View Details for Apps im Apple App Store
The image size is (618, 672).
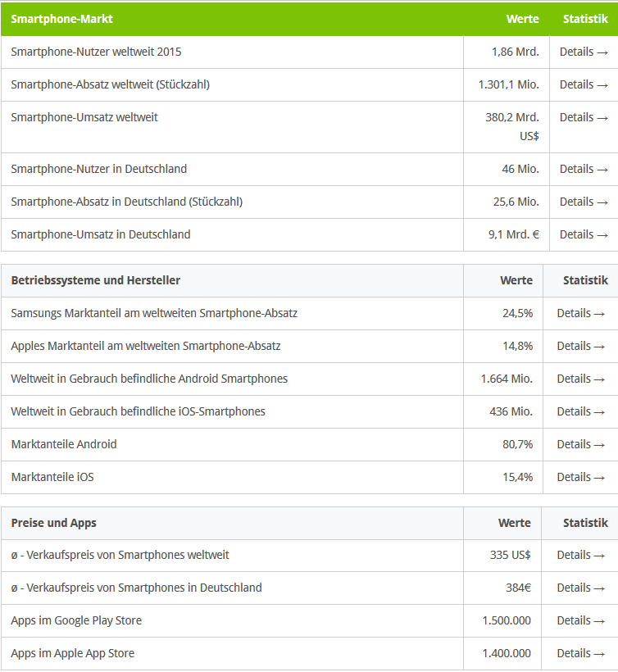pos(581,653)
